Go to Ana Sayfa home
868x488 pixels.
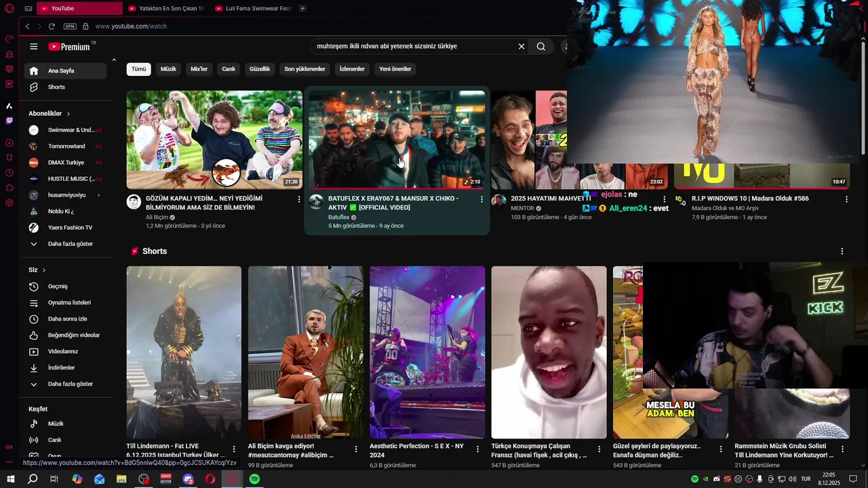point(65,70)
